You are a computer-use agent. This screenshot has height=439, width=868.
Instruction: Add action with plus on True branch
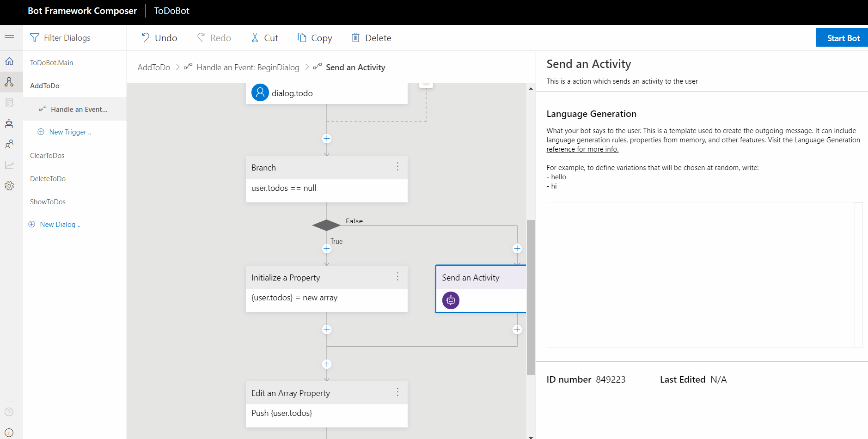(x=327, y=249)
